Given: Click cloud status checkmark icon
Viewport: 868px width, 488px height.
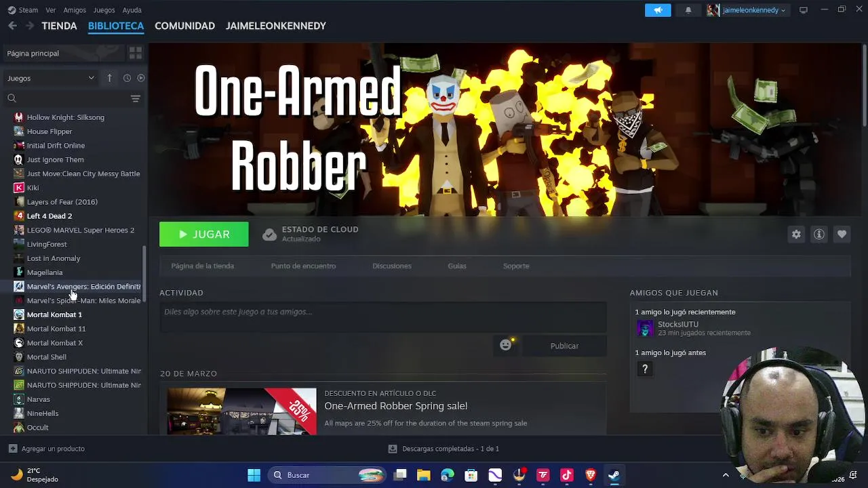Looking at the screenshot, I should point(269,235).
